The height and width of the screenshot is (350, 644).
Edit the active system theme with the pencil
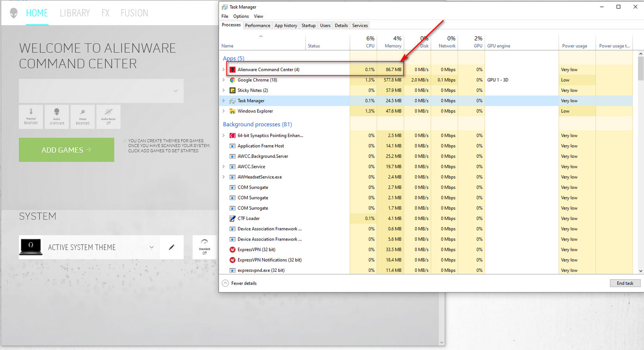pos(172,247)
